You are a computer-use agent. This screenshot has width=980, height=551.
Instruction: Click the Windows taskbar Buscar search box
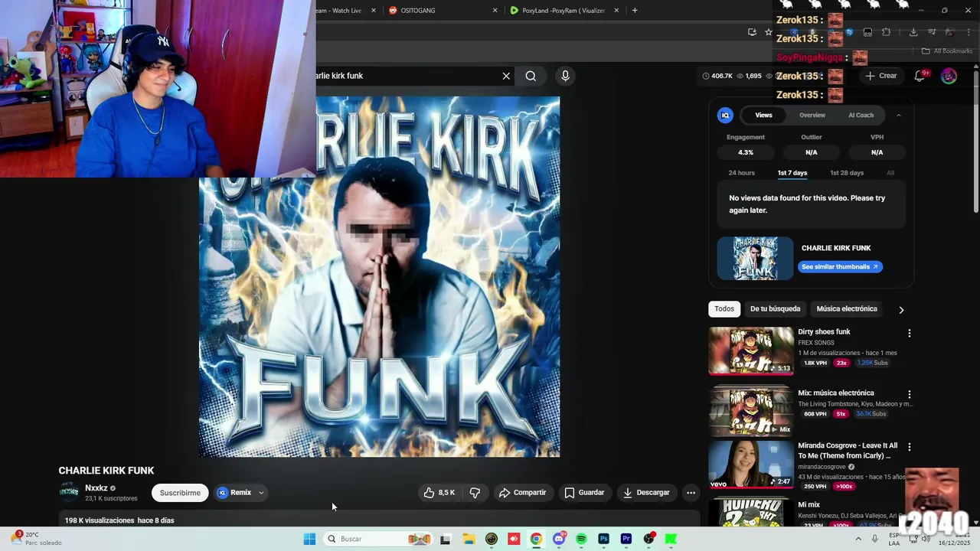pyautogui.click(x=377, y=539)
